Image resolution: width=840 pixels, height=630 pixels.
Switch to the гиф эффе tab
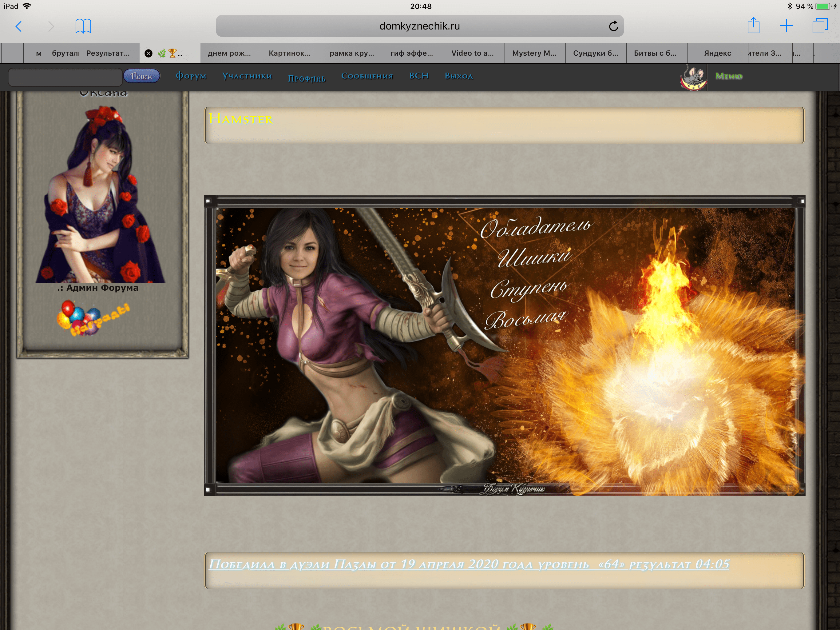[x=413, y=53]
